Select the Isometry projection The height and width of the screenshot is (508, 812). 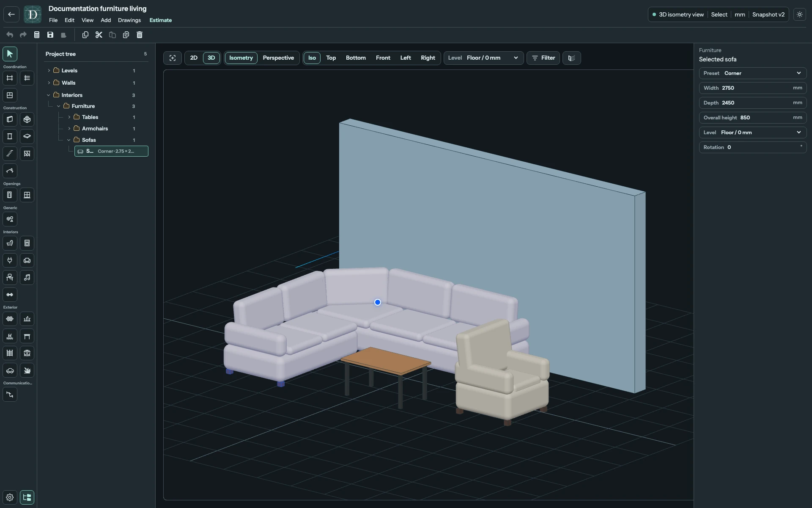click(x=241, y=58)
